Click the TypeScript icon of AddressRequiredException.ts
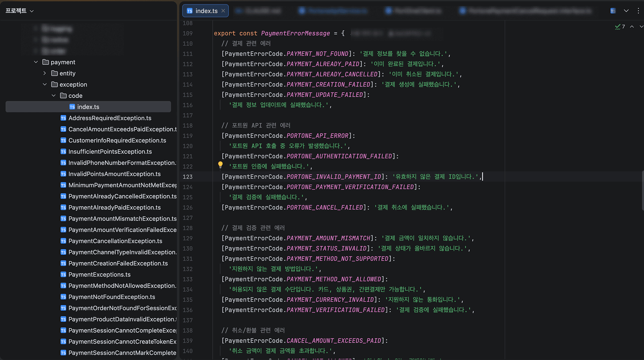 coord(63,118)
